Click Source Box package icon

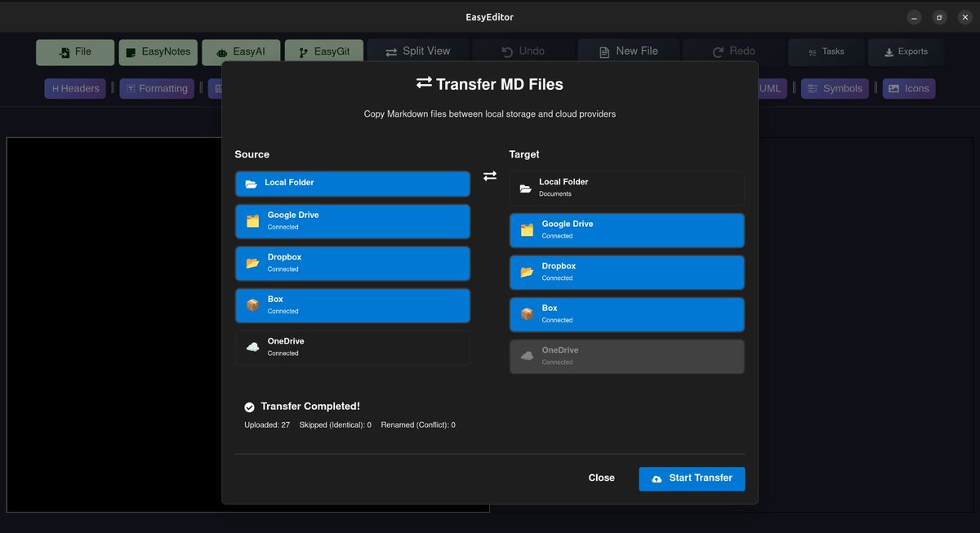coord(252,305)
